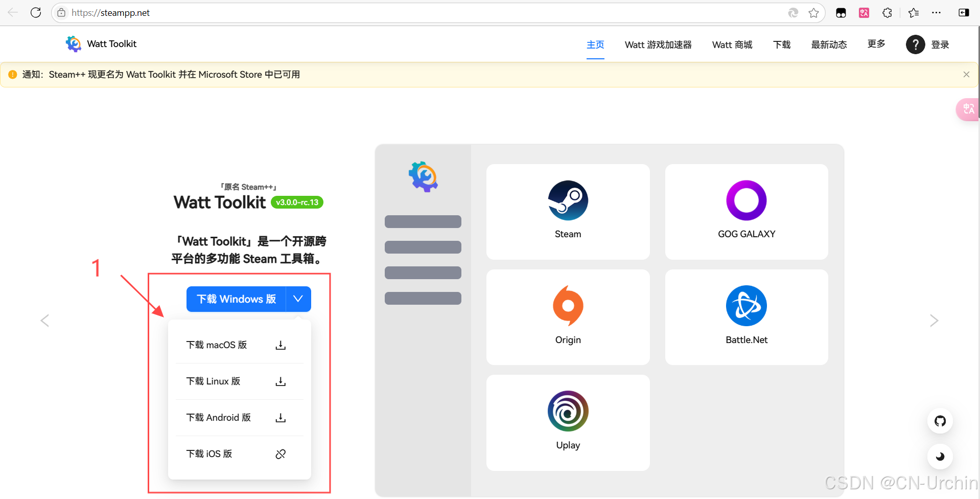The image size is (980, 499).
Task: Click the refresh icon inside the address bar
Action: tap(793, 13)
